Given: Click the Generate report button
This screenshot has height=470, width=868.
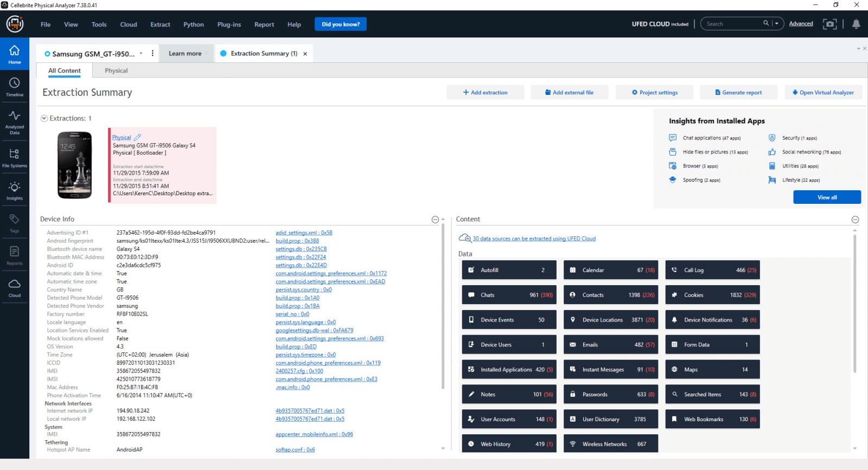Looking at the screenshot, I should 738,93.
